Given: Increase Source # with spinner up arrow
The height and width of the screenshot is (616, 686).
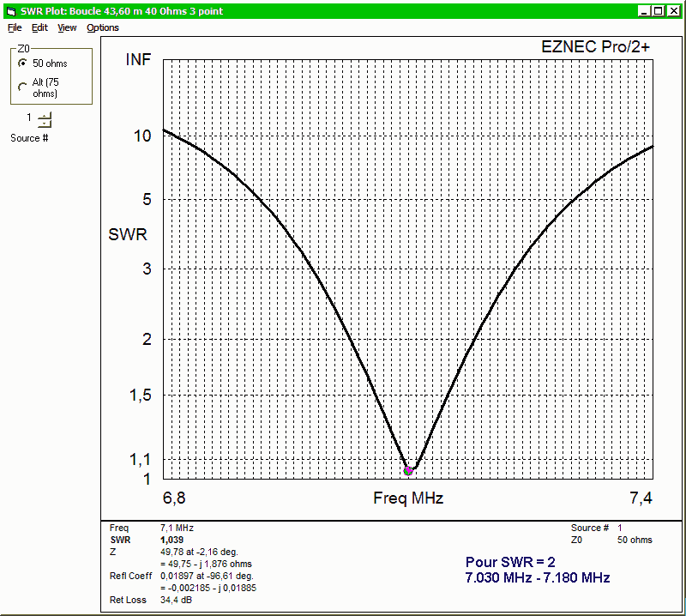Looking at the screenshot, I should point(45,116).
